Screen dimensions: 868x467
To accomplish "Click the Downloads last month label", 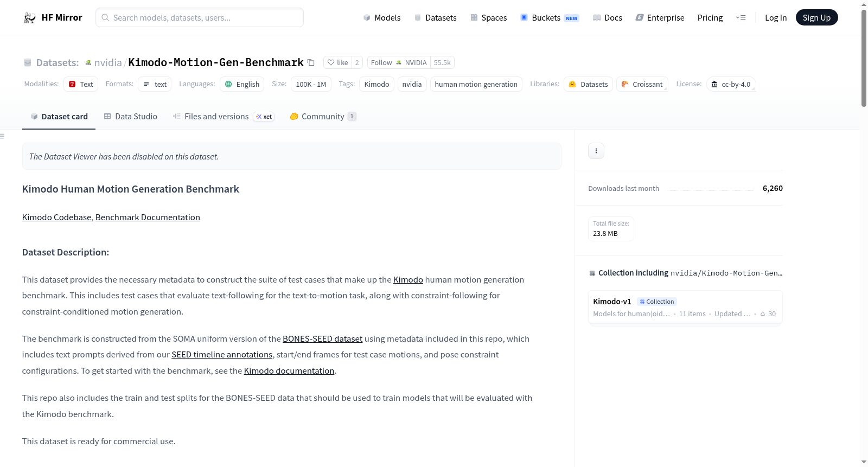I will 624,188.
